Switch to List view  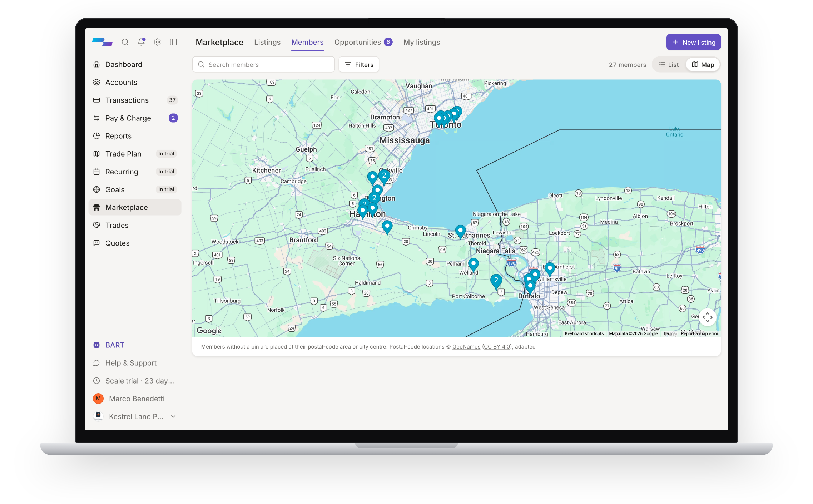click(669, 65)
